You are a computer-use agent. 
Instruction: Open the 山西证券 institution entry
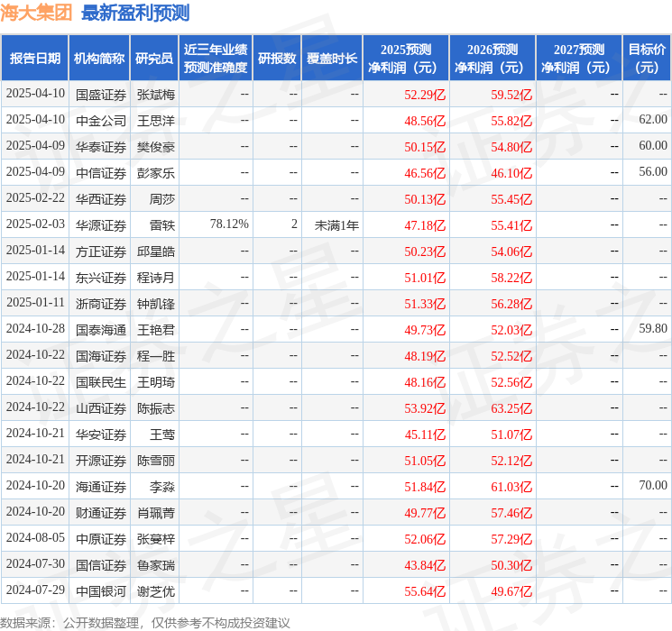[101, 408]
